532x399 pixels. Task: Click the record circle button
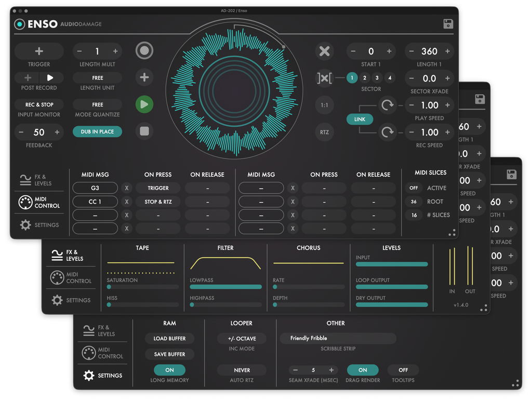[x=144, y=51]
